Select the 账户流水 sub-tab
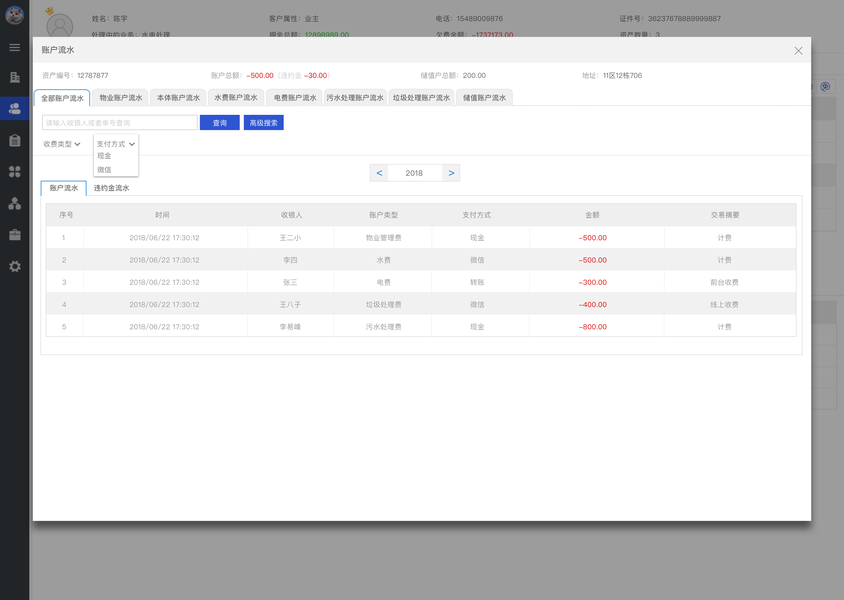844x600 pixels. coord(64,188)
